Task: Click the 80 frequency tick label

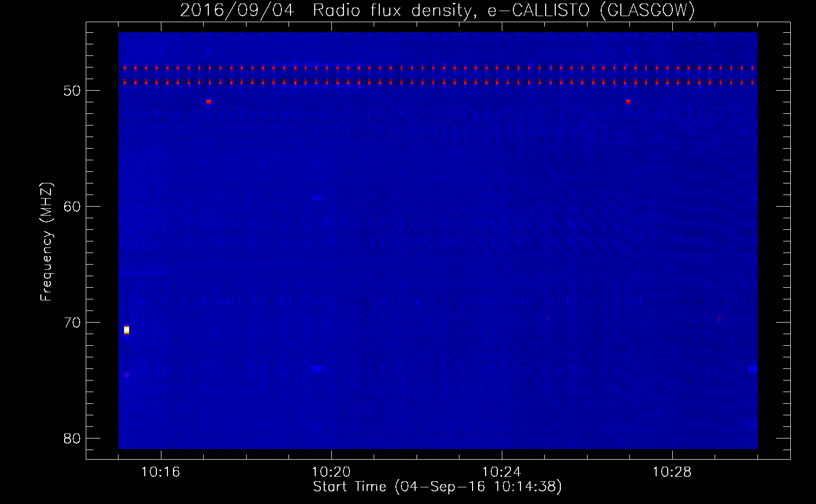Action: pos(72,438)
